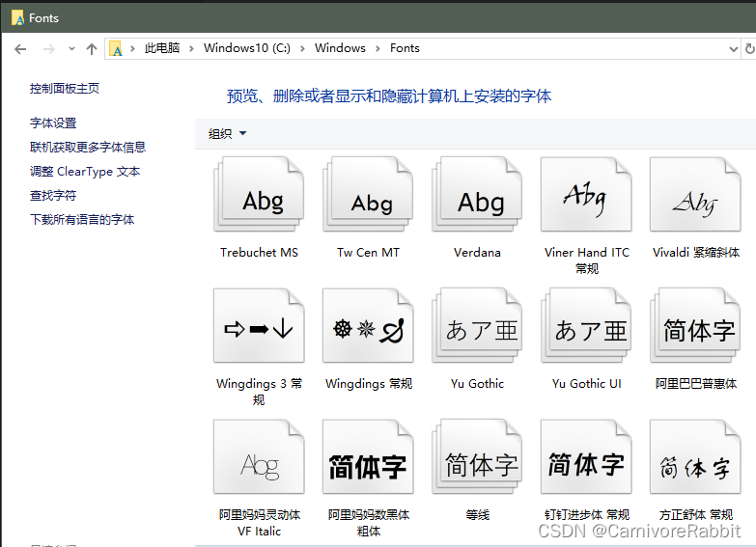Click the Fonts breadcrumb
756x547 pixels.
click(x=405, y=48)
